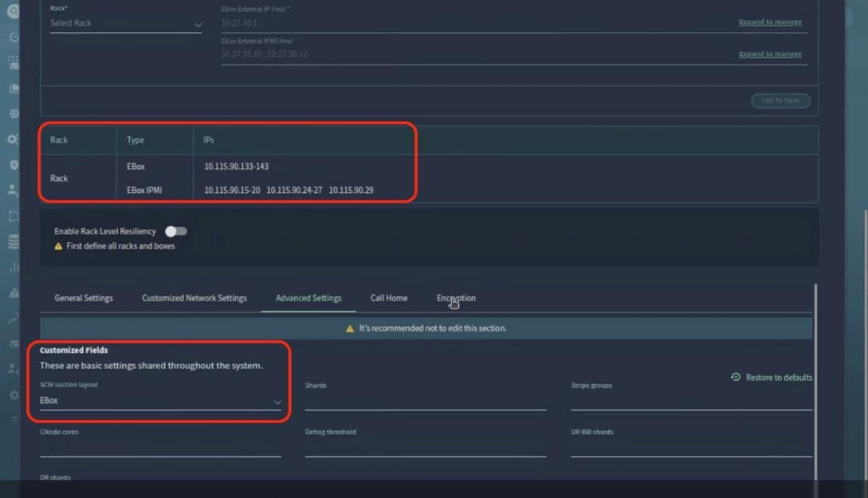Select the line chart analytics sidebar icon
The image size is (868, 498).
tap(11, 317)
